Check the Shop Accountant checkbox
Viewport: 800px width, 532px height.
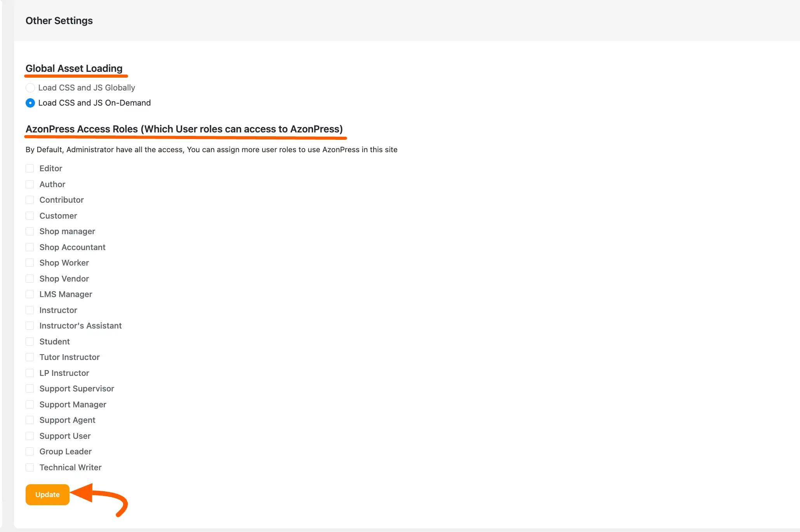30,247
